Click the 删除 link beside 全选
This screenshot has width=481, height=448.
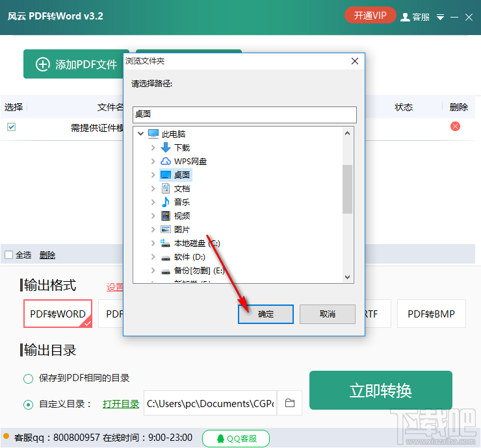47,255
